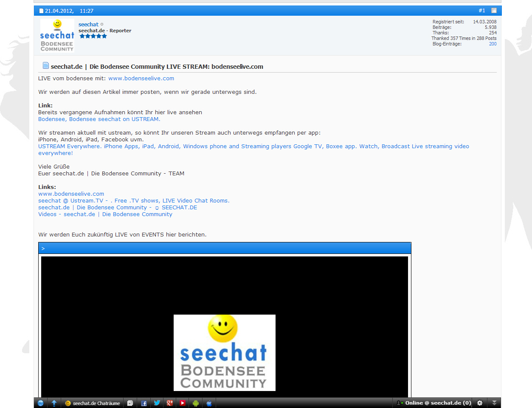This screenshot has height=408, width=532.
Task: Open the seechat username profile link
Action: coord(88,25)
